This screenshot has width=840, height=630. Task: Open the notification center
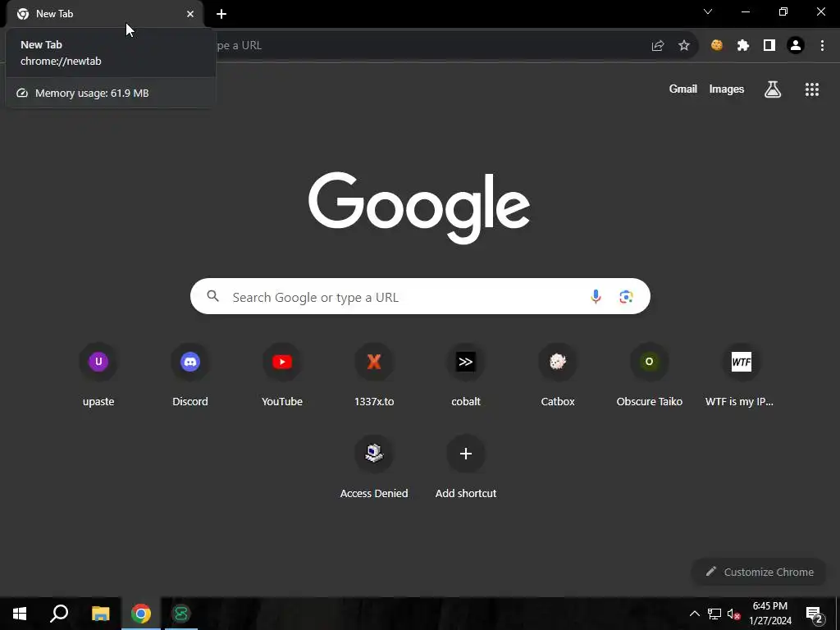click(x=815, y=614)
